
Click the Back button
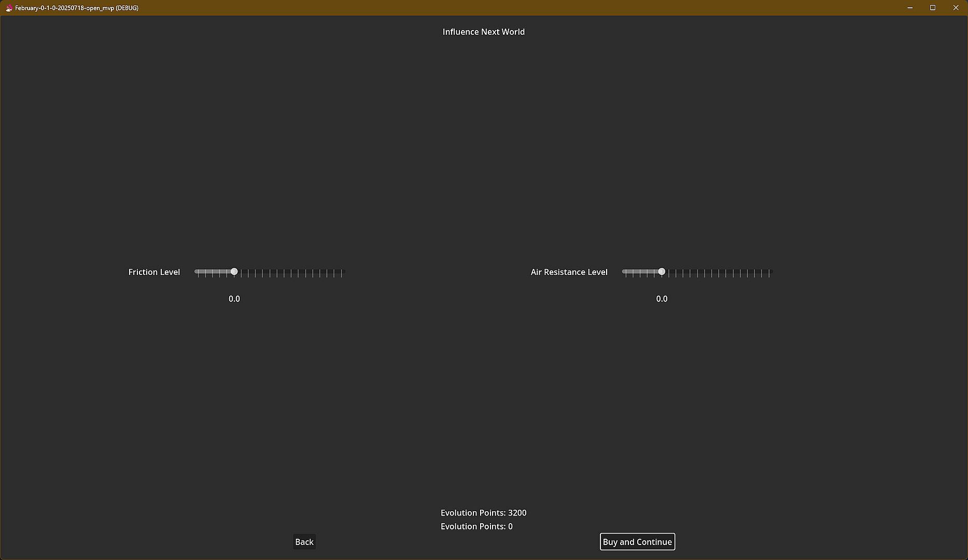click(304, 542)
